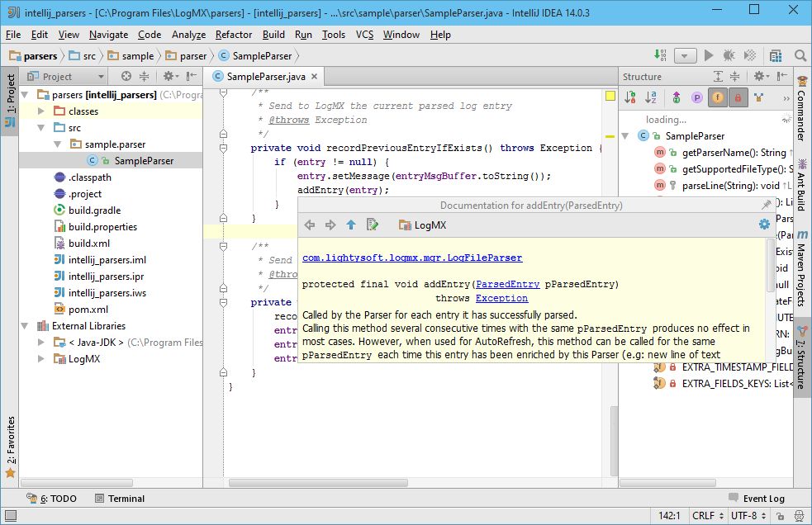
Task: Click the blue up arrow in documentation
Action: [351, 225]
